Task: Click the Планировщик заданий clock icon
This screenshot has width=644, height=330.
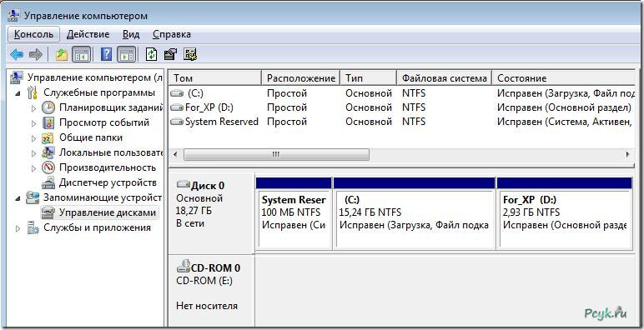Action: click(48, 108)
